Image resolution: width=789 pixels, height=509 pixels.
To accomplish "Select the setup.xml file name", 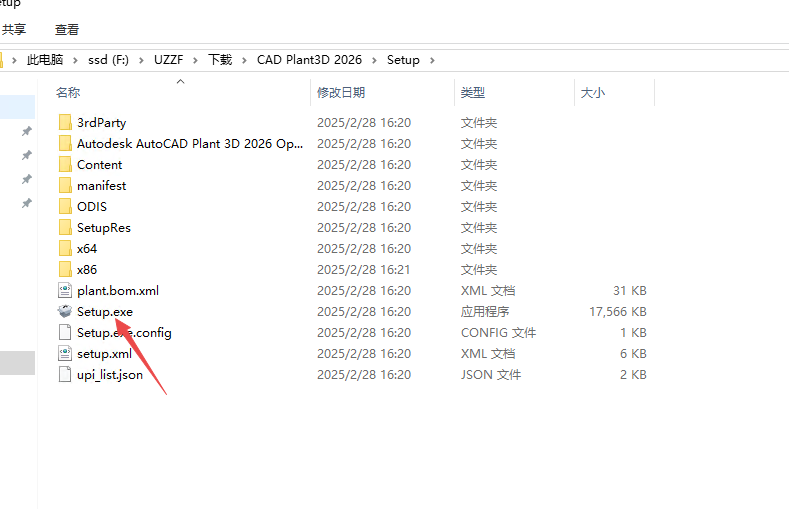I will click(105, 354).
